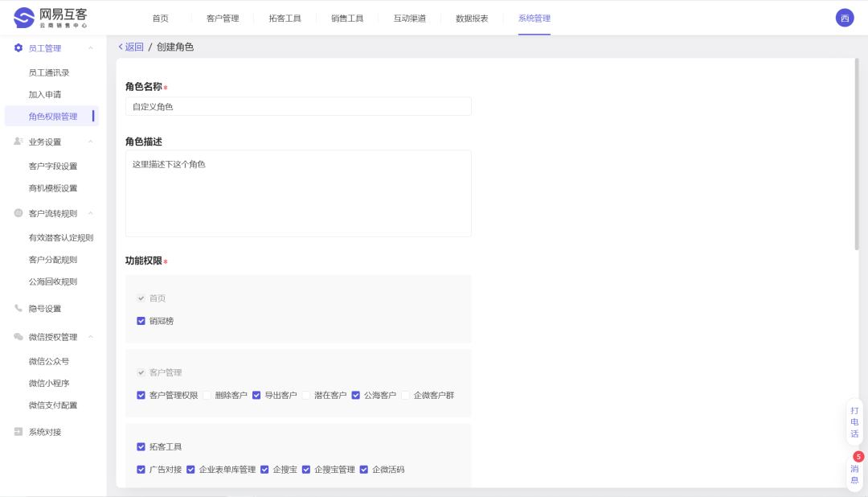Image resolution: width=868 pixels, height=497 pixels.
Task: Open the 西 user avatar
Action: point(843,17)
